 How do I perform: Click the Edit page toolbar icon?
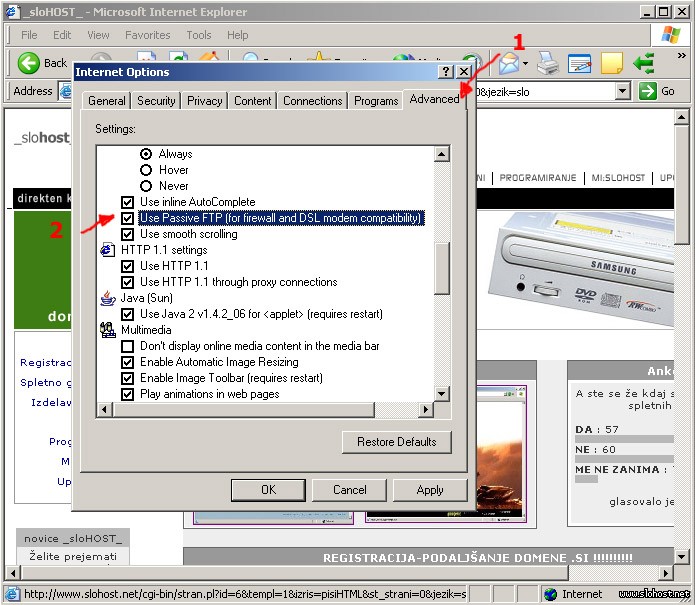579,63
